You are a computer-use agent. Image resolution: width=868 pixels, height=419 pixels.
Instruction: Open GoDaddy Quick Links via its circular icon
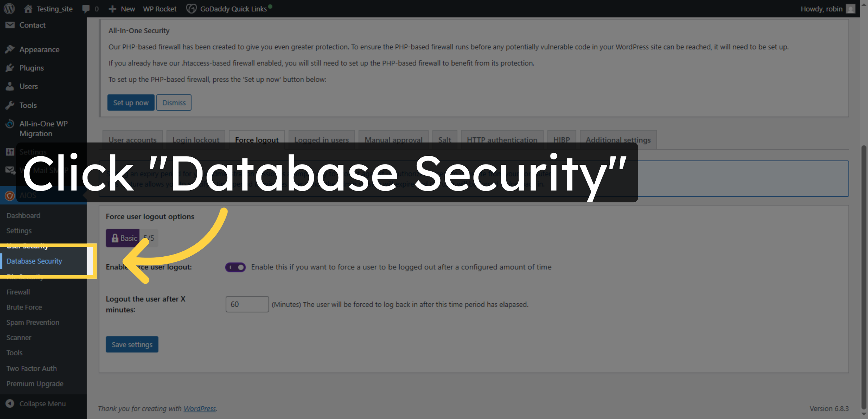191,8
